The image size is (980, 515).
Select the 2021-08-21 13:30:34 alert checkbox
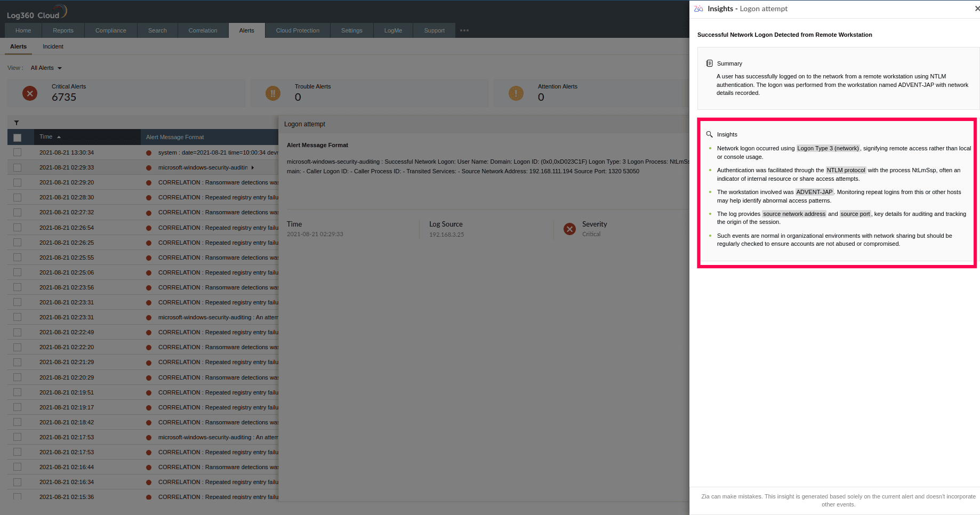17,152
